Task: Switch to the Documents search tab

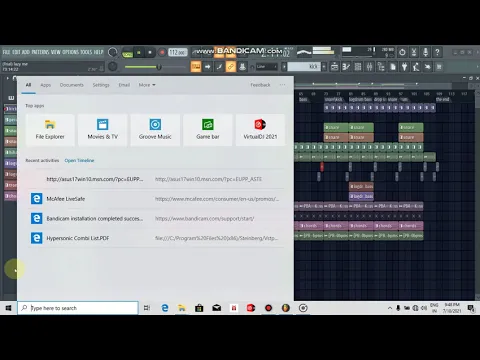Action: (72, 85)
